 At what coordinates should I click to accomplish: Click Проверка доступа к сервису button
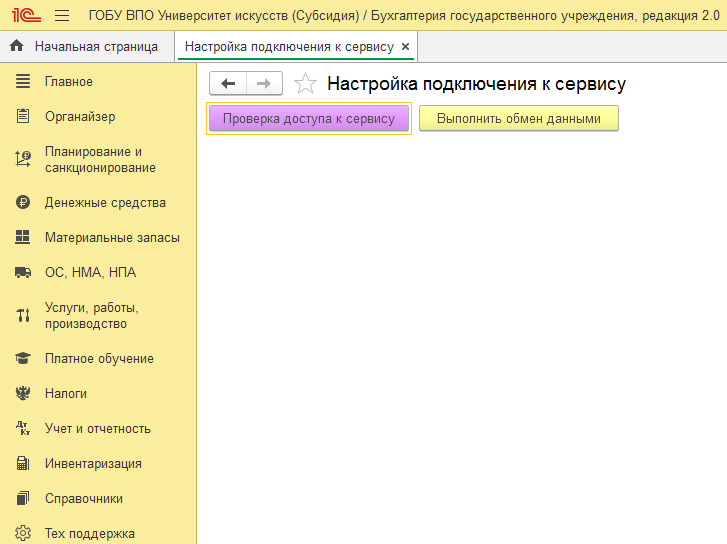pos(309,118)
